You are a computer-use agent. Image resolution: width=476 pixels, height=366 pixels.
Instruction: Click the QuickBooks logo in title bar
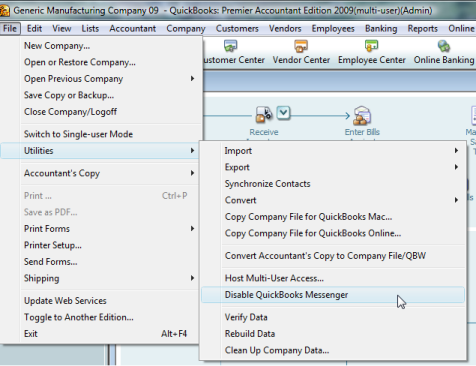pos(4,11)
